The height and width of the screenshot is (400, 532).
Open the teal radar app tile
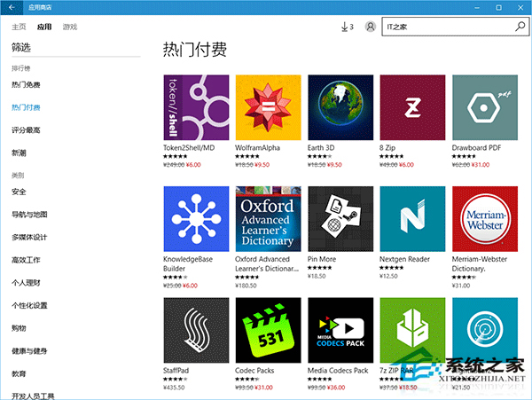(x=485, y=331)
